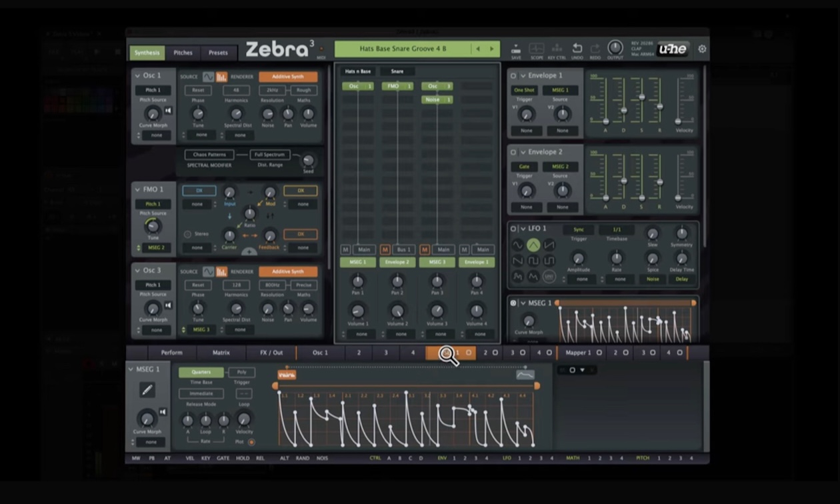Switch to the Presets tab
Image resolution: width=840 pixels, height=504 pixels.
[x=219, y=53]
